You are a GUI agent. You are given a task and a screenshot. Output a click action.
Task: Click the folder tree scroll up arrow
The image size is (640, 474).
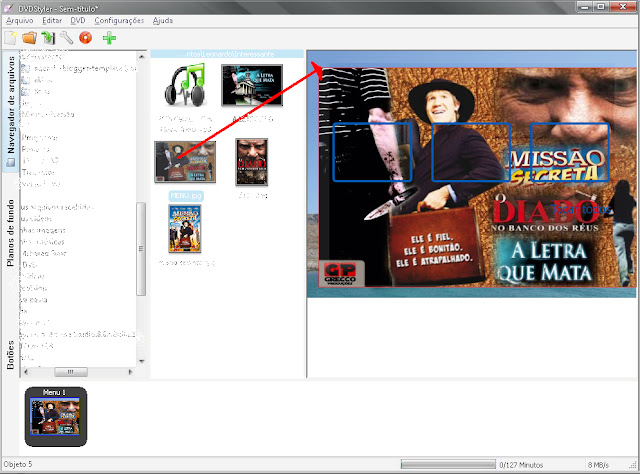(x=142, y=56)
